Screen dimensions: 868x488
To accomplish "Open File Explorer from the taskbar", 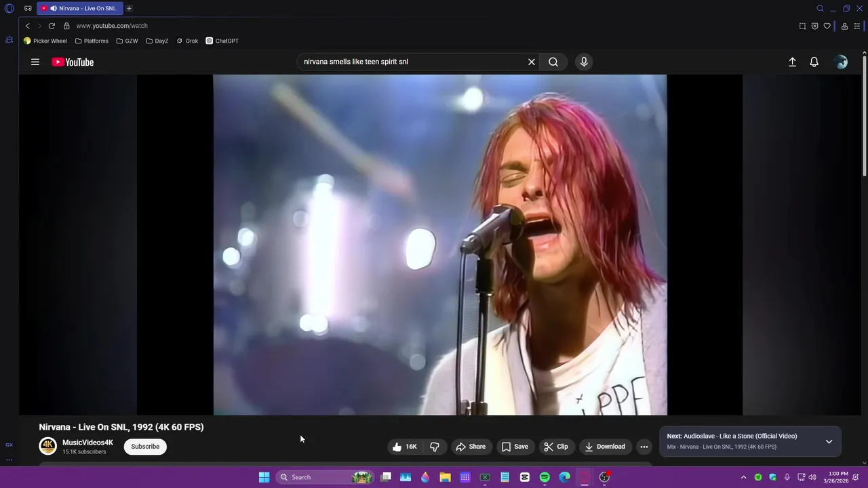I will point(445,477).
